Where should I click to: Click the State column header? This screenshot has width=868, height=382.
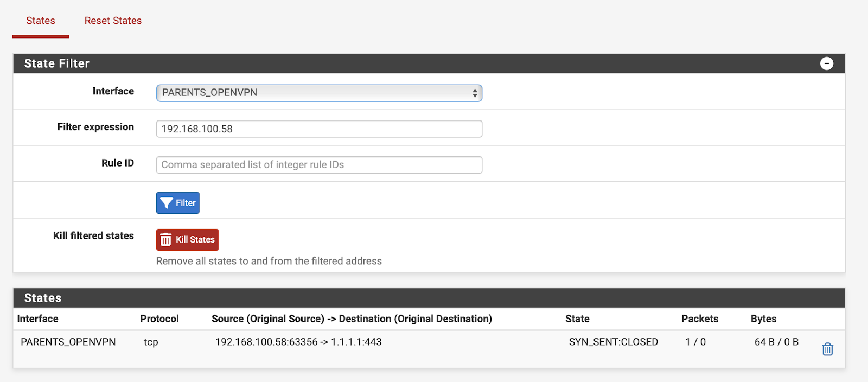tap(577, 319)
